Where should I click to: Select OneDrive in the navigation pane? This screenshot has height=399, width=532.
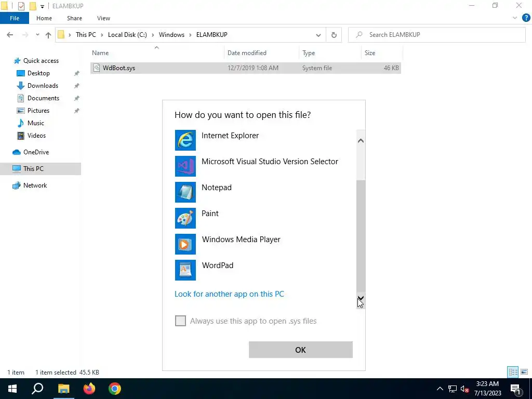(x=36, y=152)
